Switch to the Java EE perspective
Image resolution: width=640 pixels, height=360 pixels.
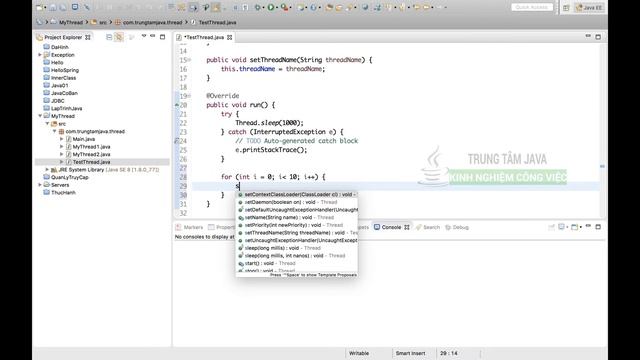pyautogui.click(x=589, y=8)
